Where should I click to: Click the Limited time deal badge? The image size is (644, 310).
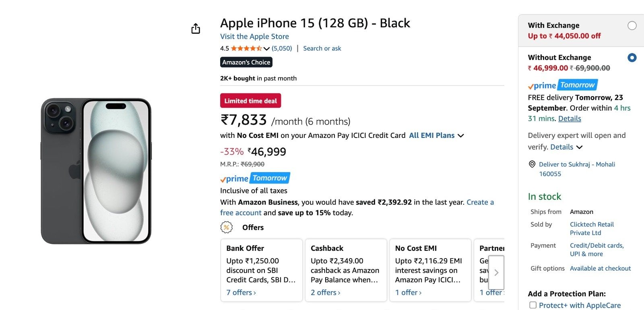click(x=250, y=101)
